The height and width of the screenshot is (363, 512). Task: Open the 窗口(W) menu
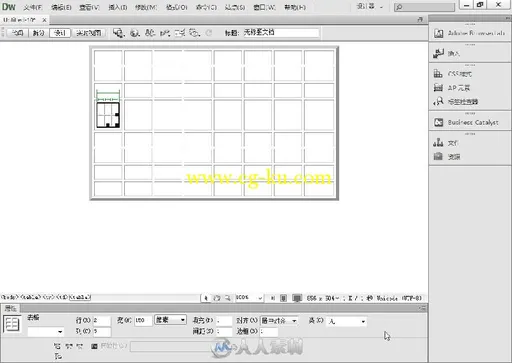tap(264, 7)
